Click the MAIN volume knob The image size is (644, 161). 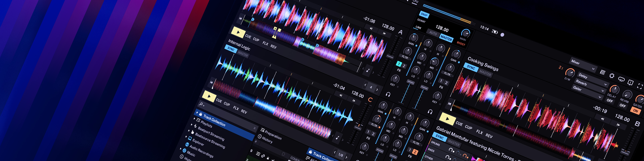pyautogui.click(x=465, y=33)
